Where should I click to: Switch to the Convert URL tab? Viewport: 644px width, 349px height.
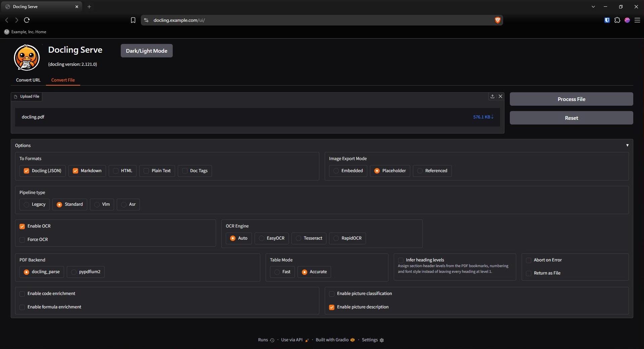click(x=28, y=80)
